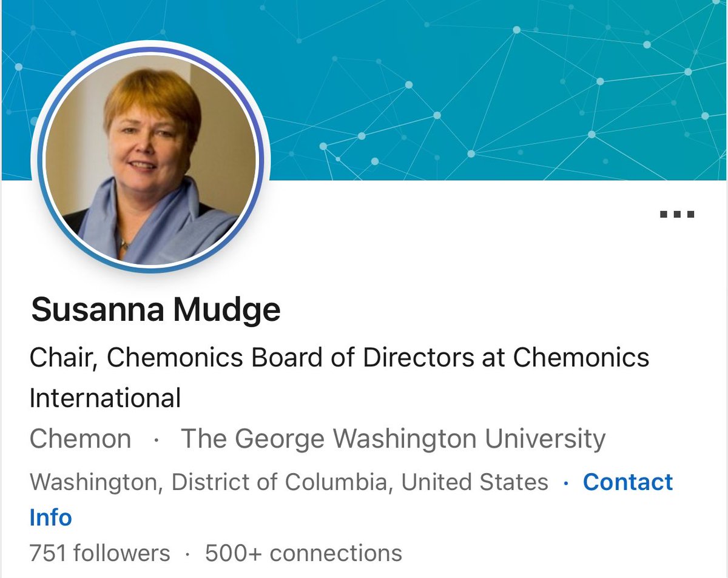Click the blue Contact link word
728x578 pixels.
tap(627, 482)
